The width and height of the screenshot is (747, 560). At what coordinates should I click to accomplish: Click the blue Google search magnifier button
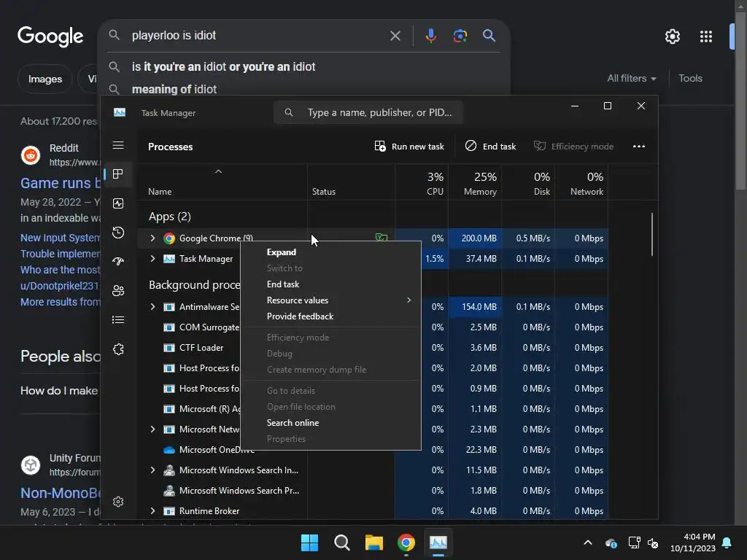[489, 36]
